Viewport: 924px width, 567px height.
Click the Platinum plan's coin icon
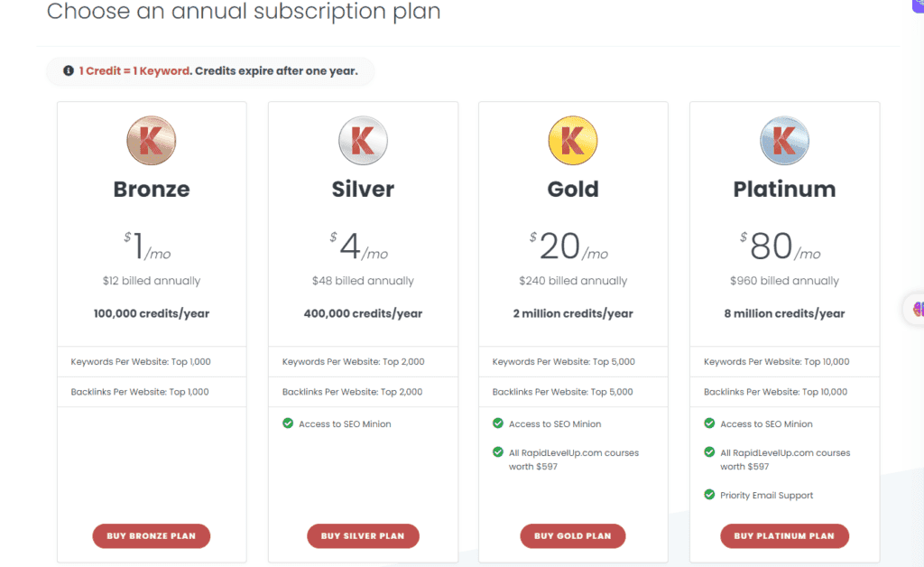(783, 141)
